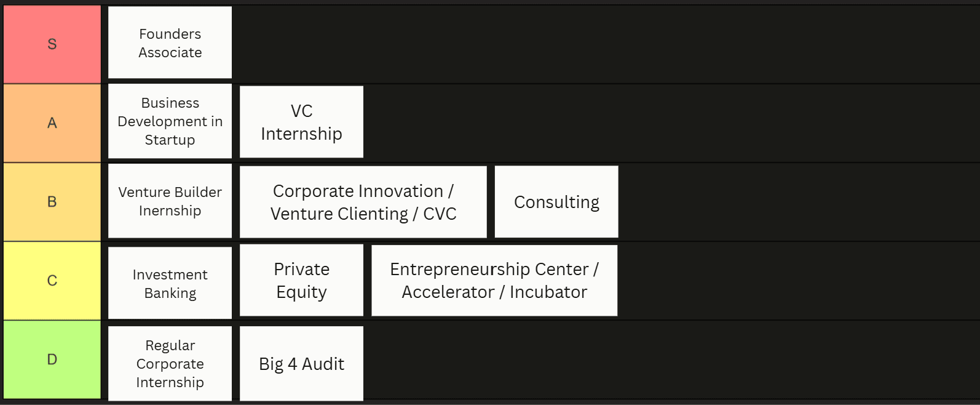Select the green D tier label

[x=52, y=359]
